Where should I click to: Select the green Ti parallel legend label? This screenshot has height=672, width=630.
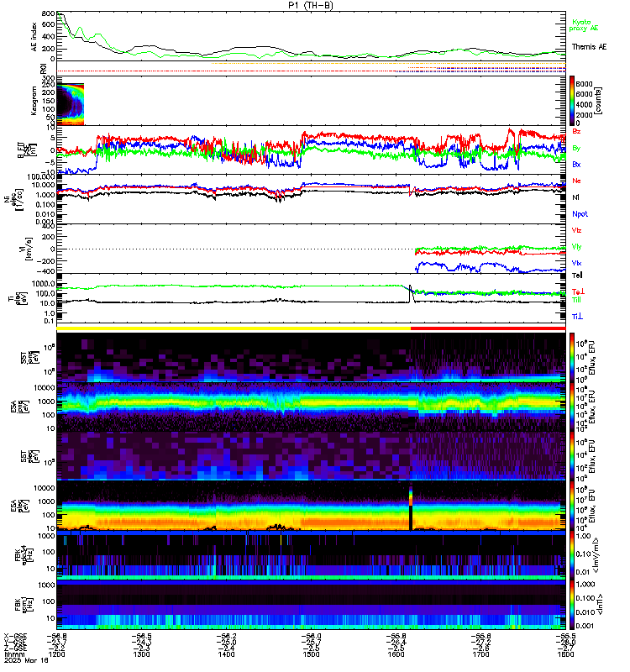577,300
